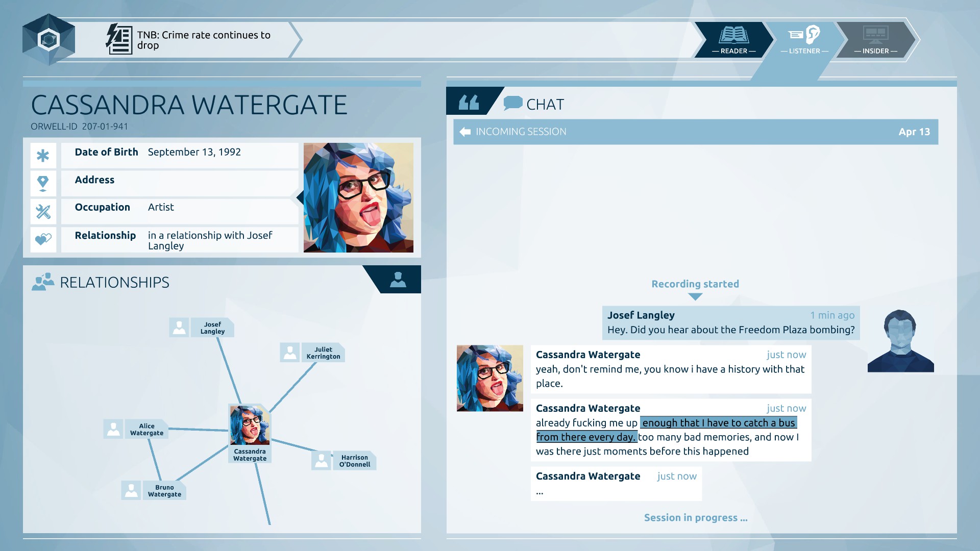Click Cassandra's avatar beside the chat
Image resolution: width=980 pixels, height=551 pixels.
click(490, 378)
